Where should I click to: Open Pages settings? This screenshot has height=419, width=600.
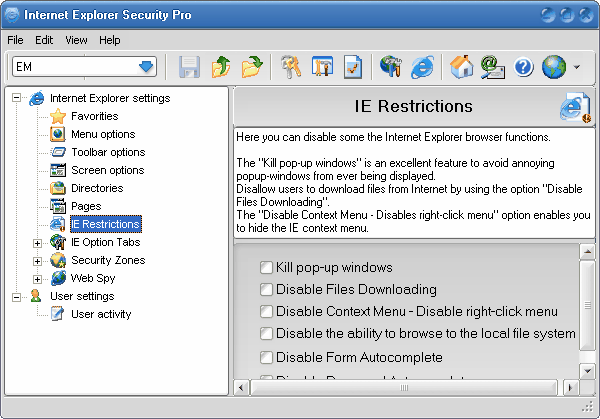(86, 206)
